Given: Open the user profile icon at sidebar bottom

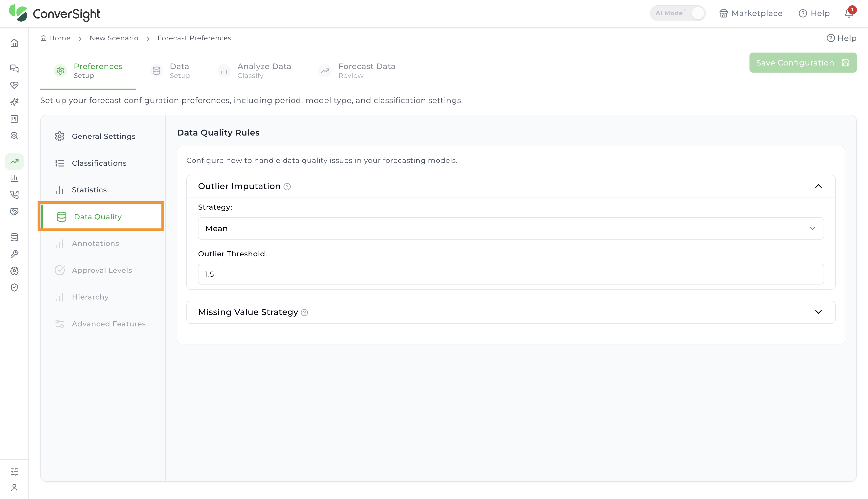Looking at the screenshot, I should [x=14, y=488].
